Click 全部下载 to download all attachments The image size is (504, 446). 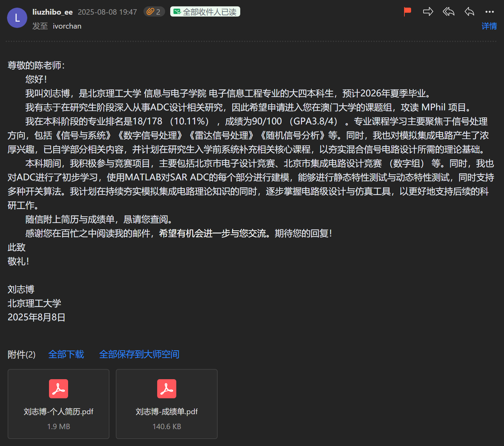point(66,354)
